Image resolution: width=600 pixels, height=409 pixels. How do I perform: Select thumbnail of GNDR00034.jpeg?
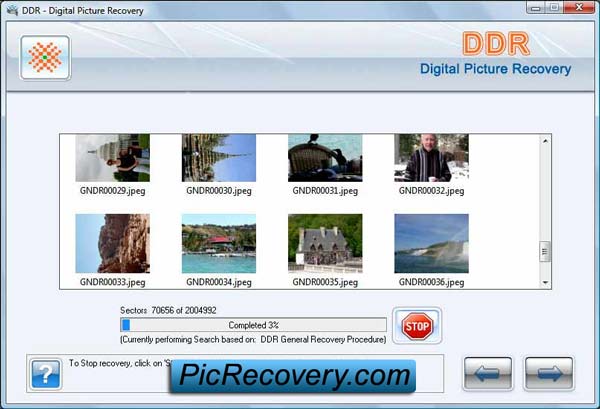click(219, 243)
